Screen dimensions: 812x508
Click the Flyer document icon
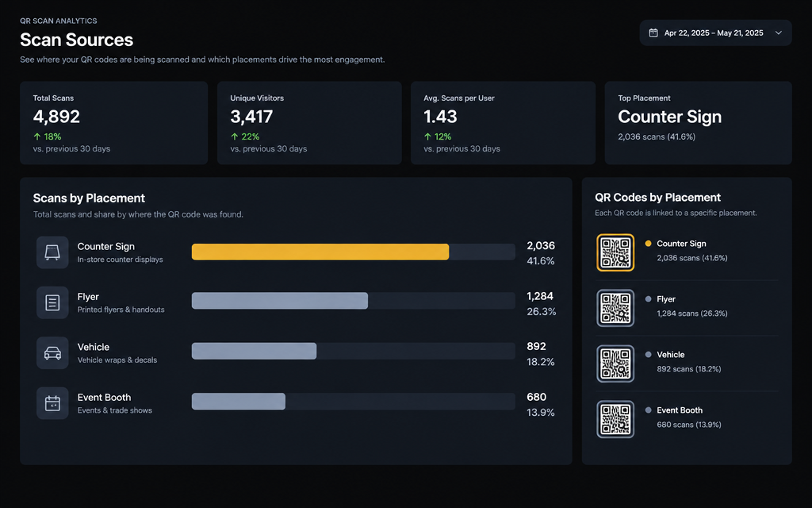coord(52,302)
